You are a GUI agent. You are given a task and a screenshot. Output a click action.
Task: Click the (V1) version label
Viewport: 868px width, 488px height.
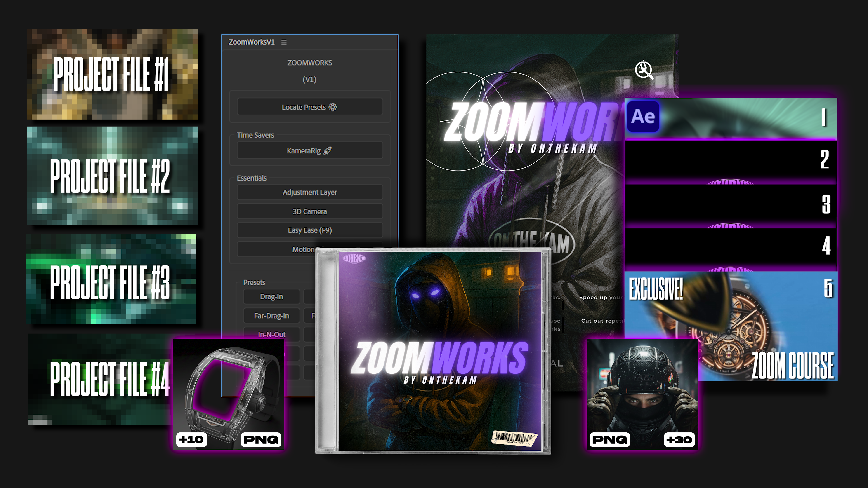pyautogui.click(x=309, y=80)
